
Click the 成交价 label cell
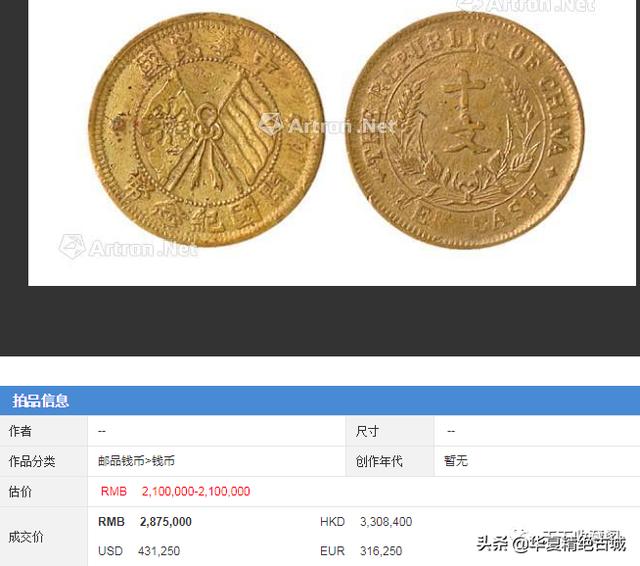(x=44, y=537)
